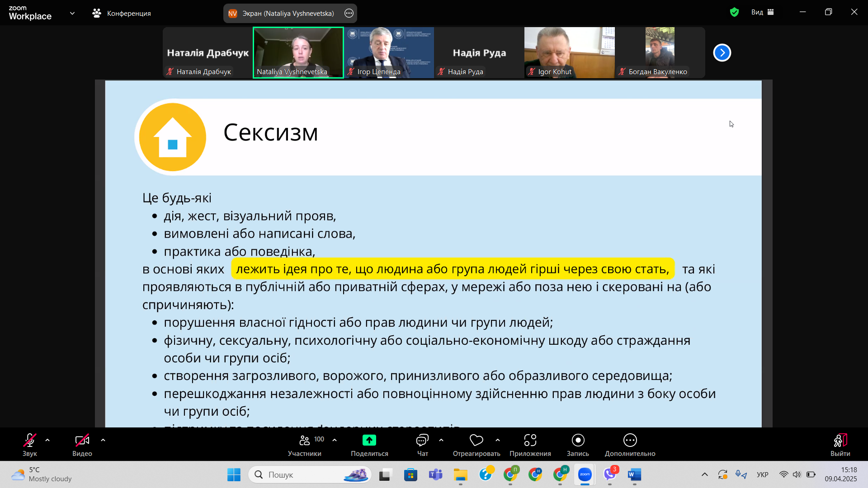868x488 pixels.
Task: Open the More options ellipsis icon
Action: tap(630, 440)
